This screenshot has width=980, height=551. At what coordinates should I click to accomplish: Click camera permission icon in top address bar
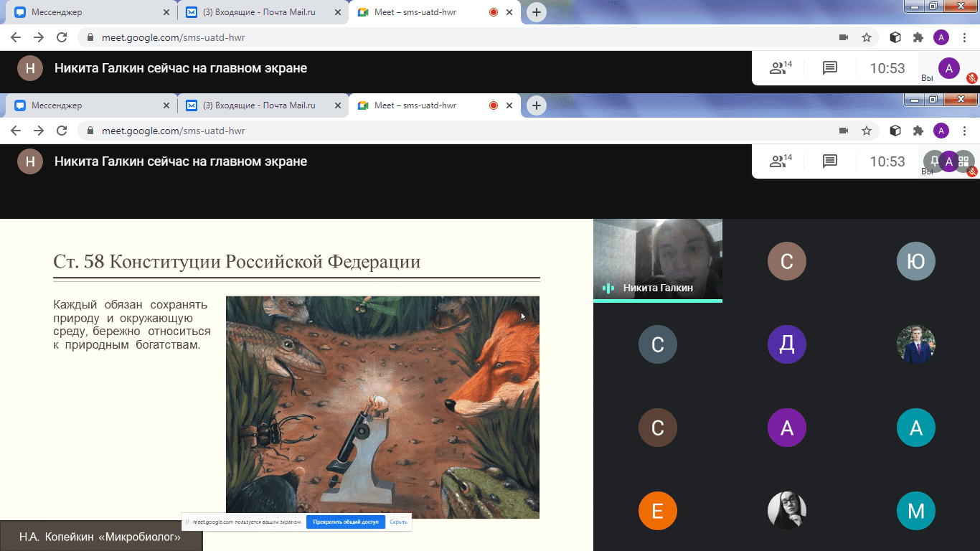(x=844, y=37)
